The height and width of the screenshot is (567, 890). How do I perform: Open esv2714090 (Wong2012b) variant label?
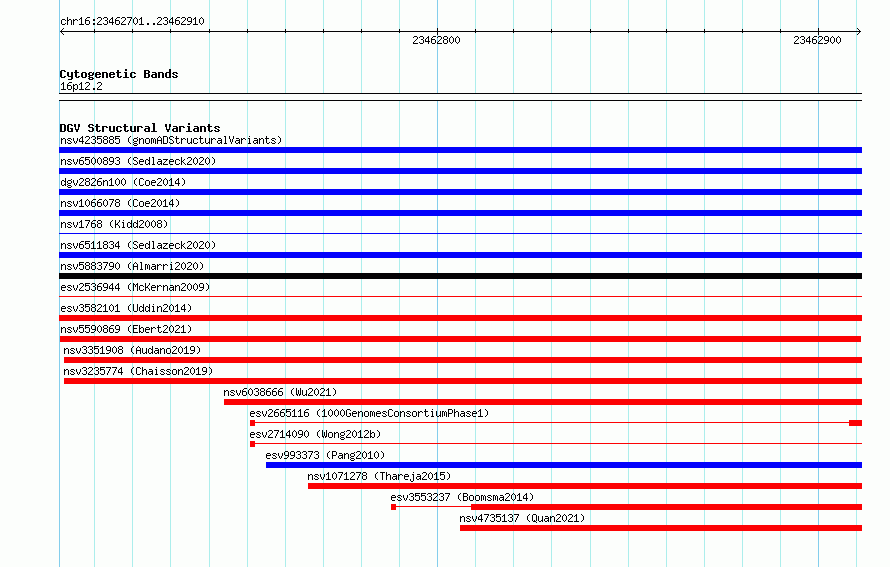pos(315,434)
